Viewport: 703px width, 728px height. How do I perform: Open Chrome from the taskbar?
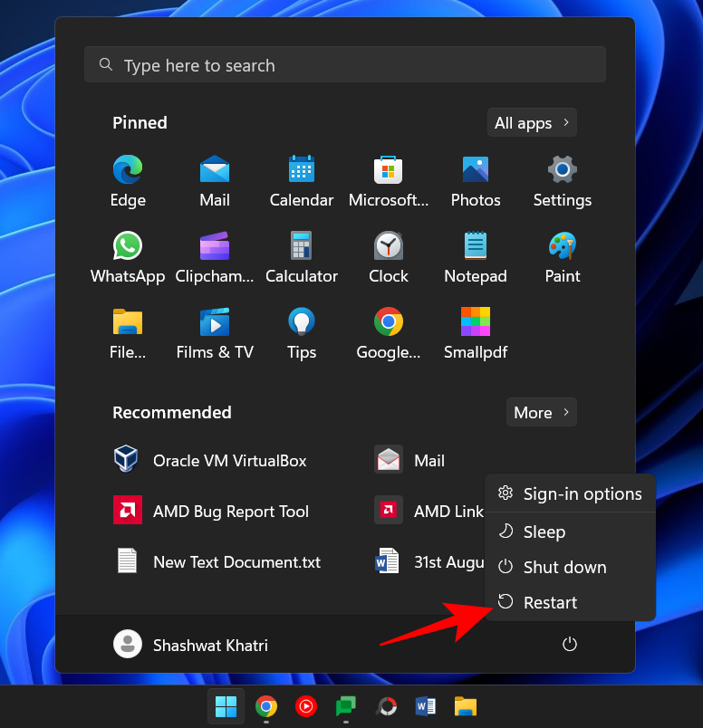(266, 706)
